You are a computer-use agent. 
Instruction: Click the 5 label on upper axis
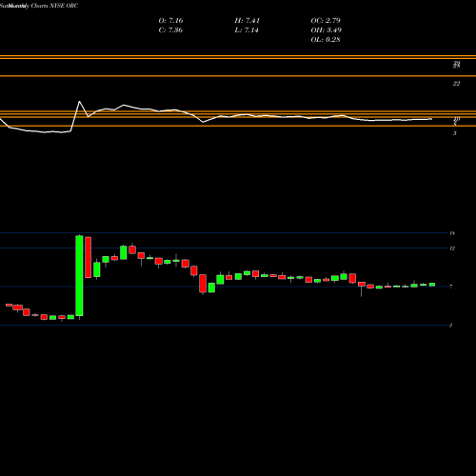pyautogui.click(x=455, y=133)
